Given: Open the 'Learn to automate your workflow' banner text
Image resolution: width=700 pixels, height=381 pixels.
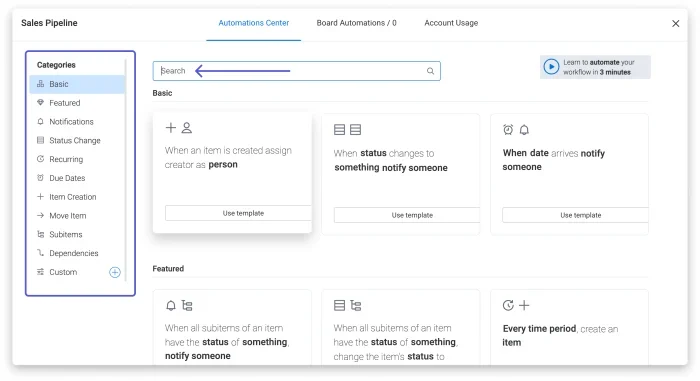Looking at the screenshot, I should pos(598,67).
